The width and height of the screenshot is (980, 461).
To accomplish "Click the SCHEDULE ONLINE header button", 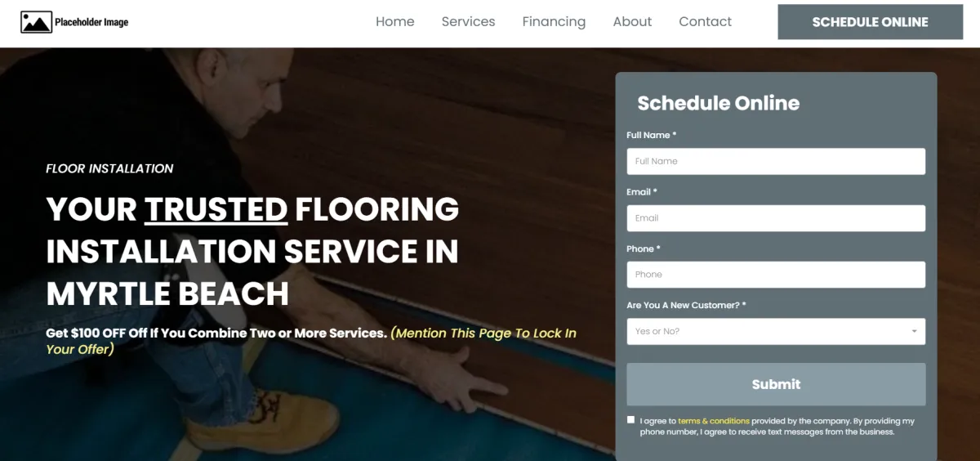I will click(x=870, y=22).
